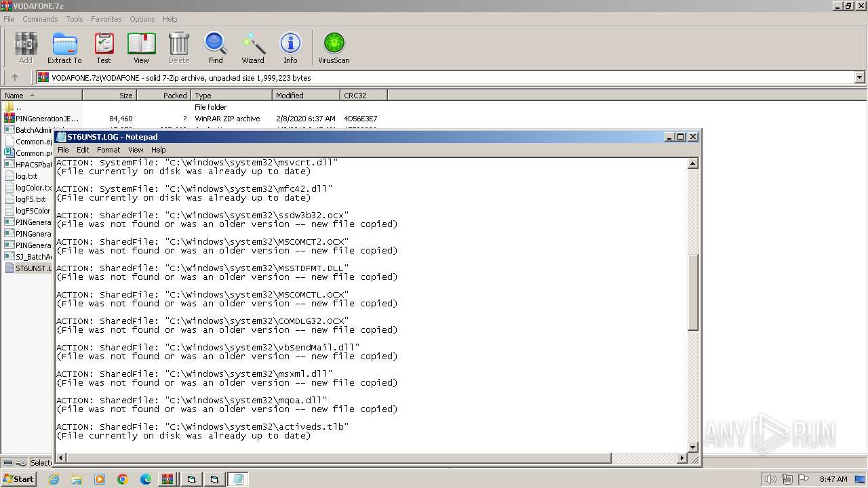This screenshot has height=488, width=868.
Task: Click the Extract To toolbar icon
Action: [64, 48]
